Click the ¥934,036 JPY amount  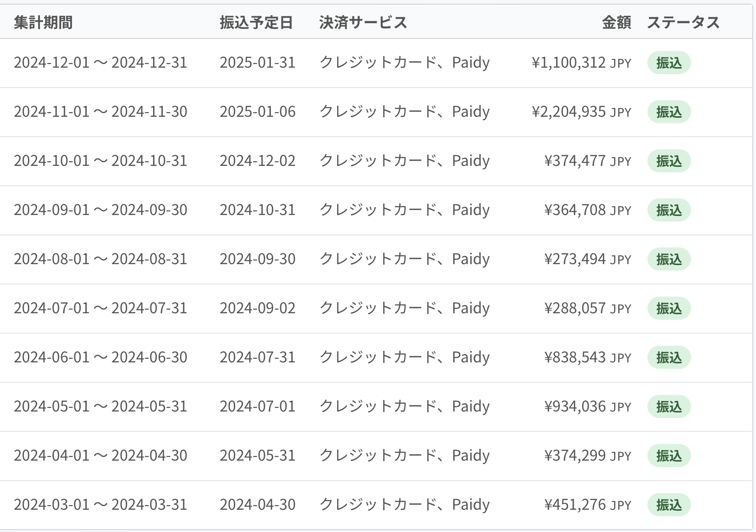(588, 406)
